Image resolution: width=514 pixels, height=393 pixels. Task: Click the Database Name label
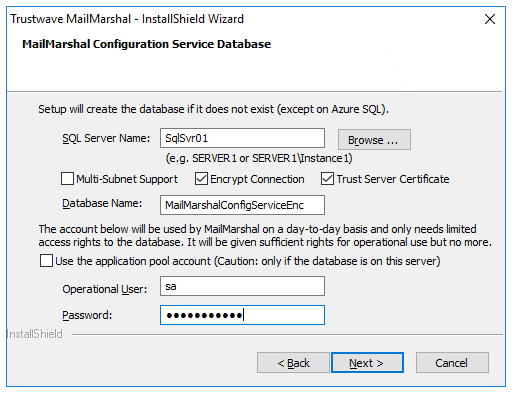tap(102, 203)
